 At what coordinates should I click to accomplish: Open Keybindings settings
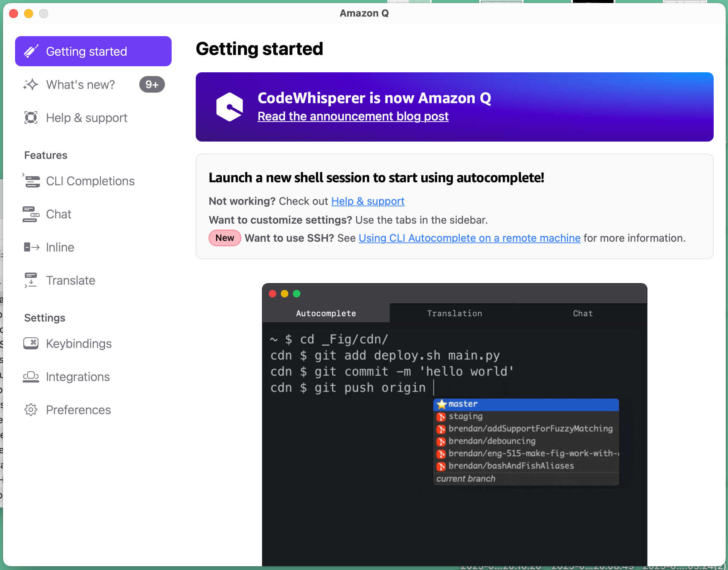pyautogui.click(x=93, y=343)
